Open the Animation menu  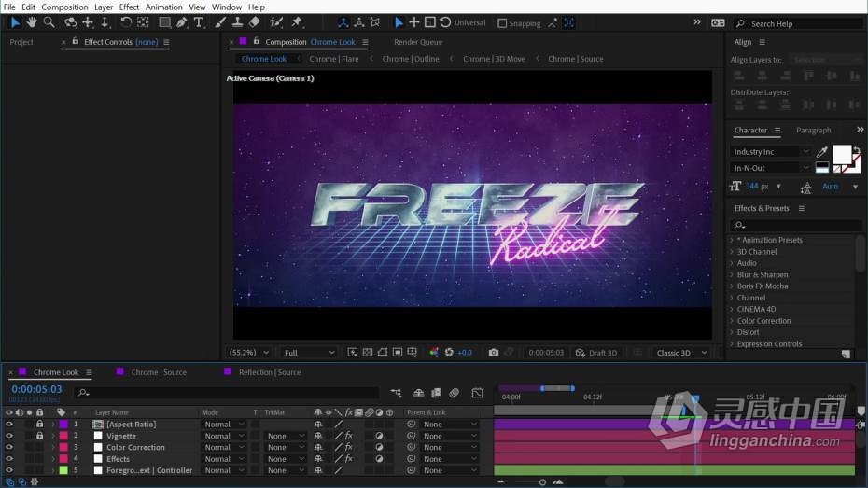coord(163,7)
